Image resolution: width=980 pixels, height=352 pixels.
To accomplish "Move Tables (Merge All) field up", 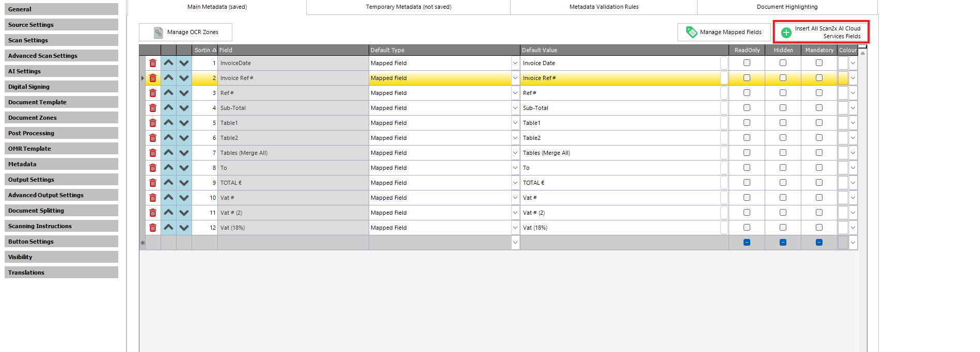I will pyautogui.click(x=168, y=153).
